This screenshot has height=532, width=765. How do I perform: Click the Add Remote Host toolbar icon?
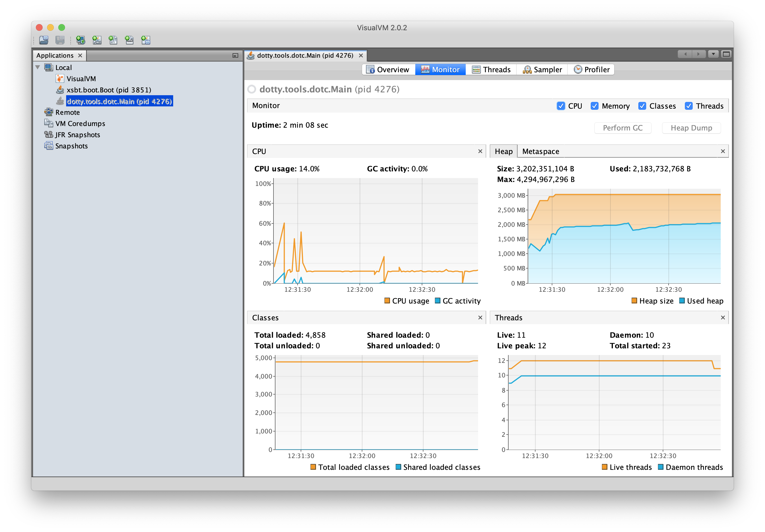pos(80,40)
